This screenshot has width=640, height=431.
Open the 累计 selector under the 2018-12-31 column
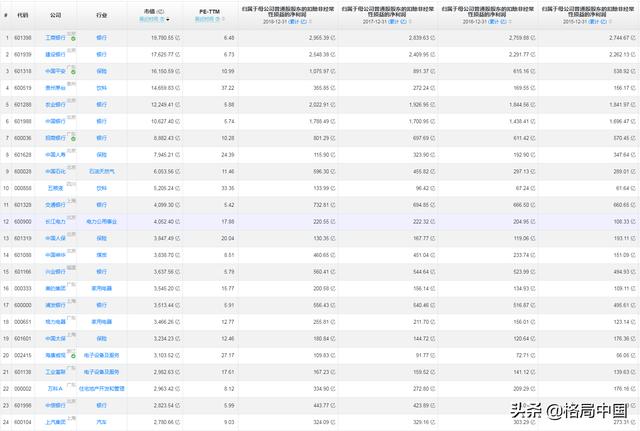point(298,22)
